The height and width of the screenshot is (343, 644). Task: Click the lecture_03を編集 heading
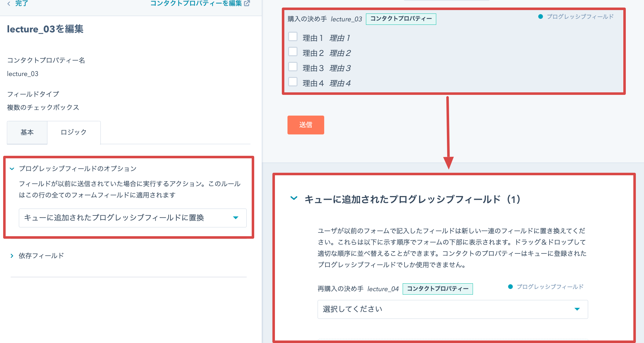click(x=45, y=29)
